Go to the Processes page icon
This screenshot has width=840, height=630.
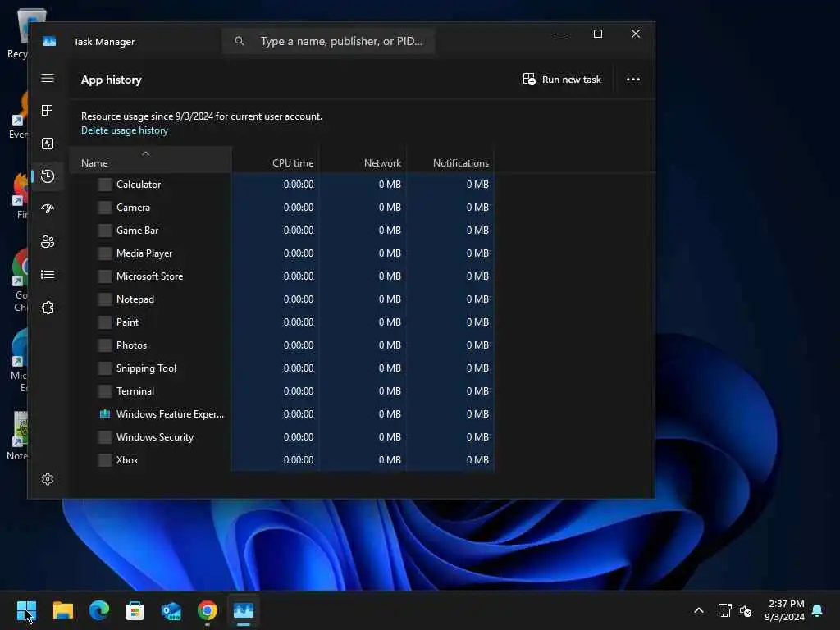pyautogui.click(x=48, y=111)
